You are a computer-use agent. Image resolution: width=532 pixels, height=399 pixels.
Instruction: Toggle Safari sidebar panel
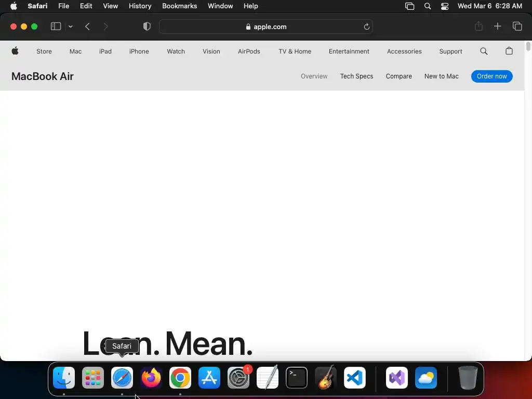(56, 26)
